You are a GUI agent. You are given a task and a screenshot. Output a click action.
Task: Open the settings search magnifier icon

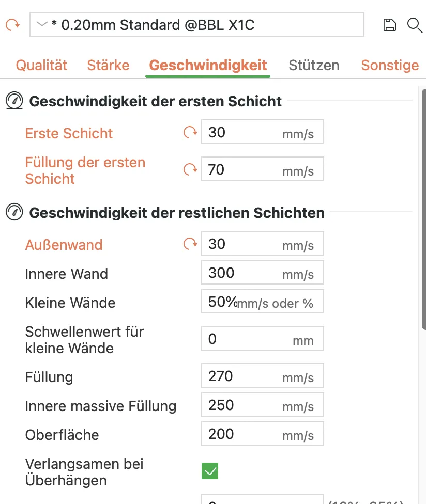pyautogui.click(x=415, y=25)
